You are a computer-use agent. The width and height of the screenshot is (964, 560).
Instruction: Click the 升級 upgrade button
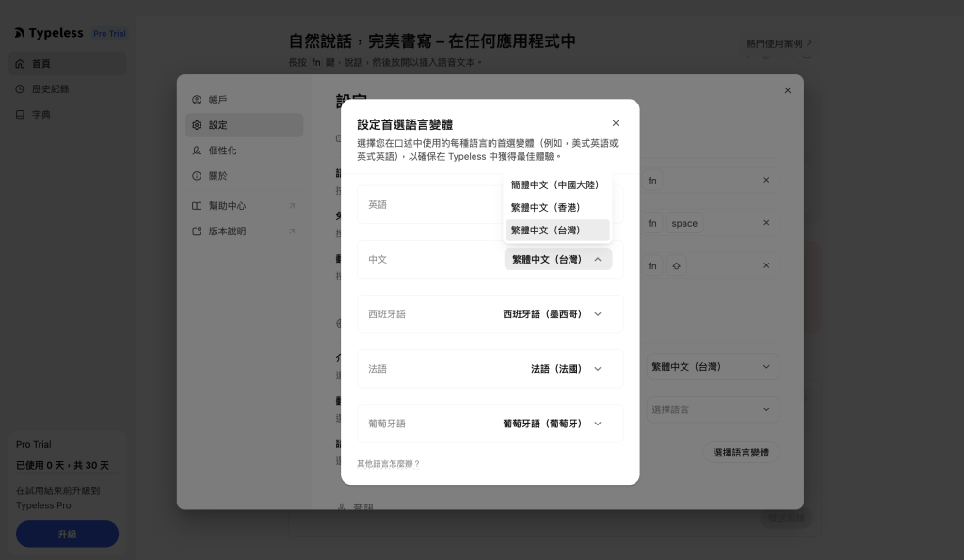(67, 534)
